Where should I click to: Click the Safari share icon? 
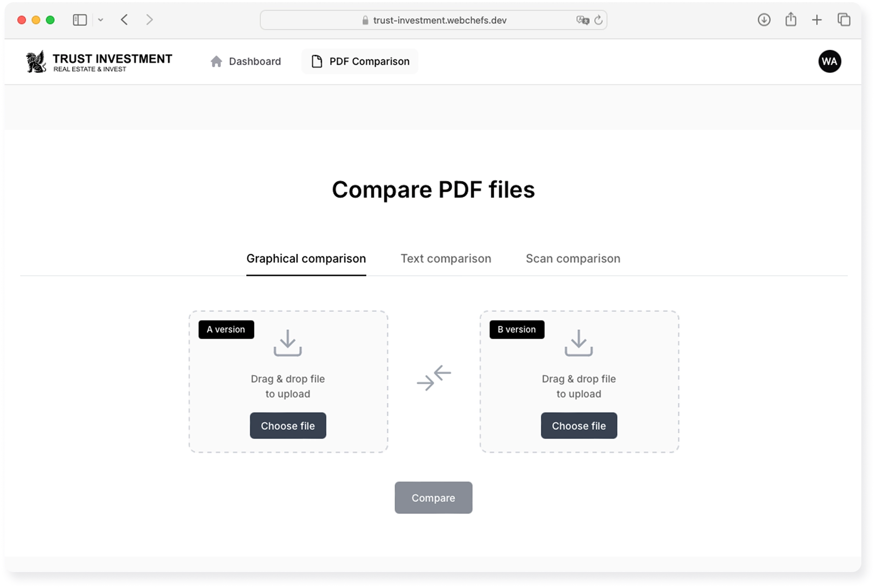click(x=791, y=20)
